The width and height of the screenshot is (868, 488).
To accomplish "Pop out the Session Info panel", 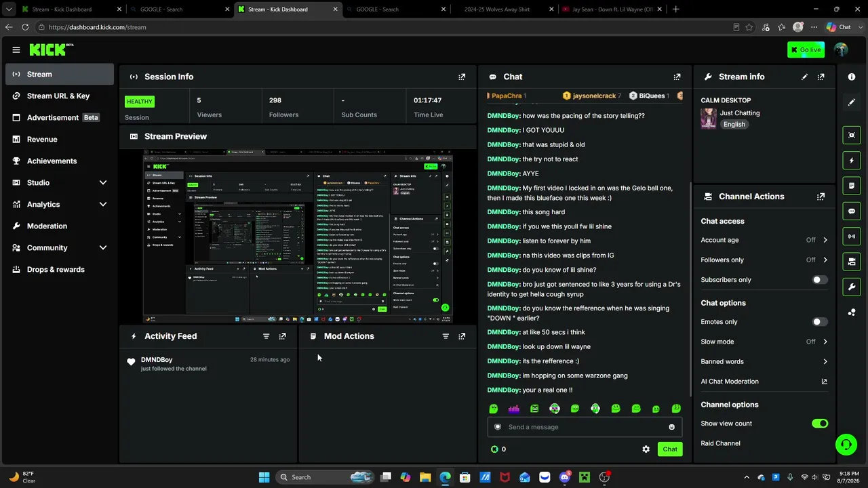I will tap(462, 77).
